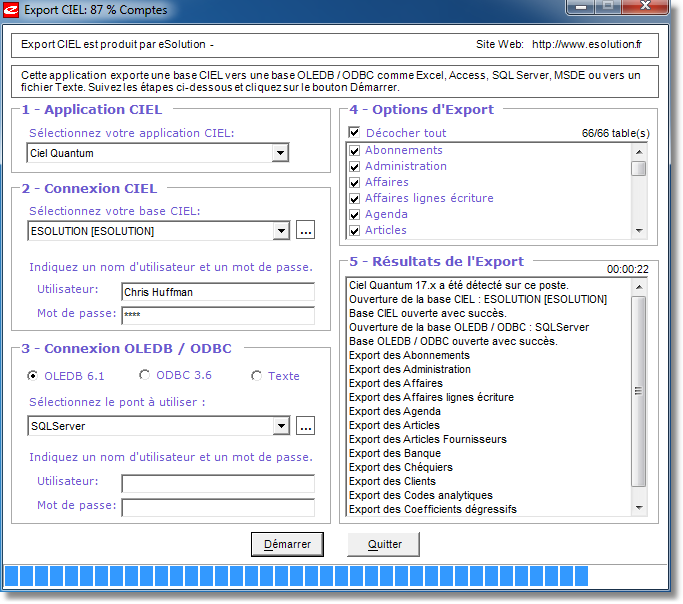The width and height of the screenshot is (683, 604).
Task: Select the OLEDB 6.1 radio button
Action: point(34,376)
